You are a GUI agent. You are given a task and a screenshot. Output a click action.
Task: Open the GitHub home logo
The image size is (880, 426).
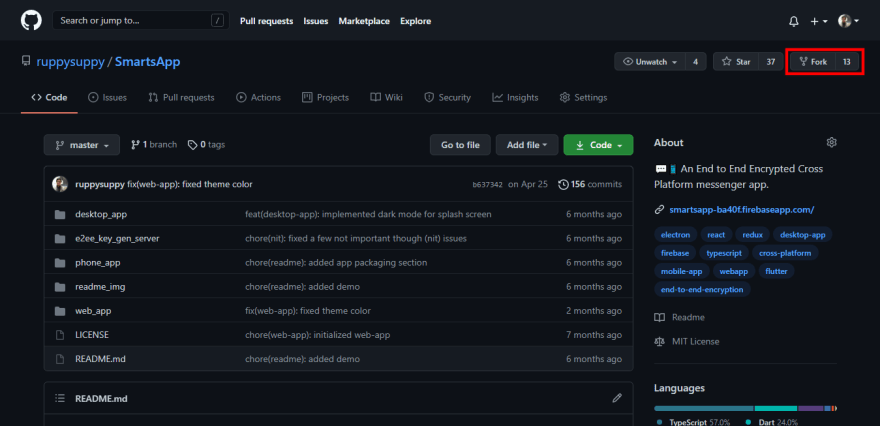point(31,21)
